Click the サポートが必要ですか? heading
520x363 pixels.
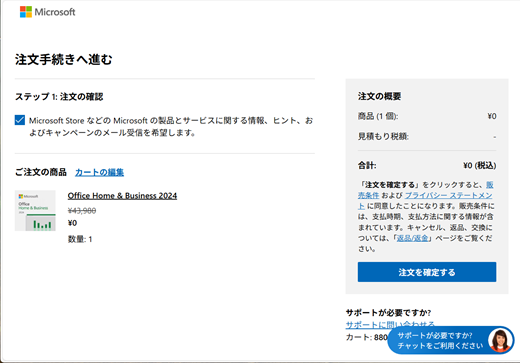tap(388, 313)
